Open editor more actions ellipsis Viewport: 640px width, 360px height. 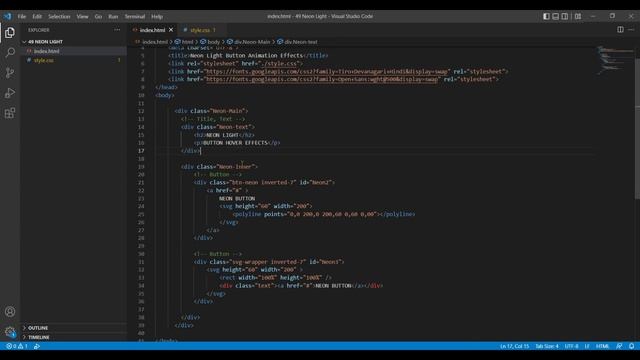(631, 29)
